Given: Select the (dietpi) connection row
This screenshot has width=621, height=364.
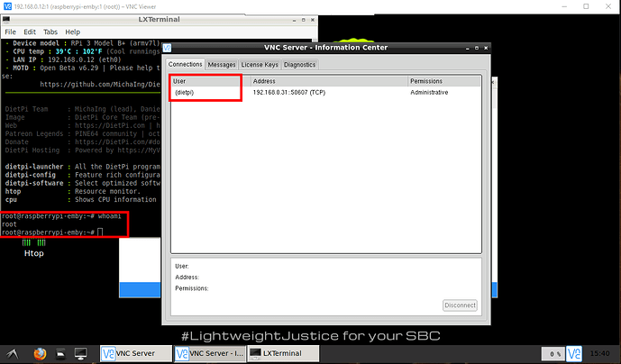Looking at the screenshot, I should pyautogui.click(x=326, y=92).
